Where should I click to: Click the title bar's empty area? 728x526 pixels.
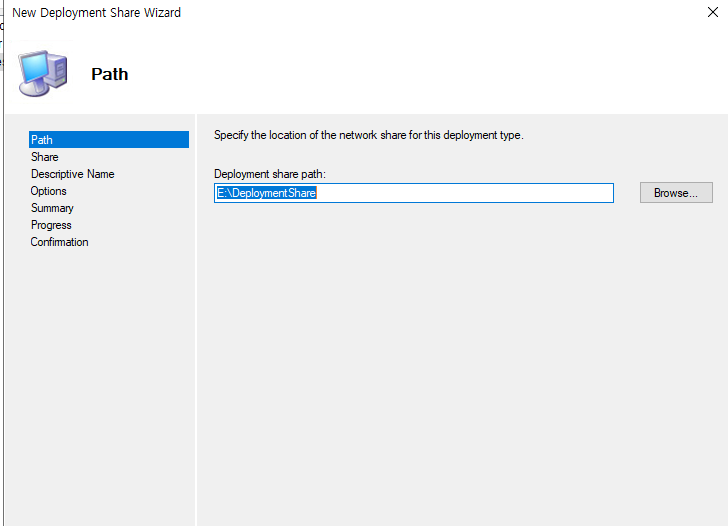441,13
